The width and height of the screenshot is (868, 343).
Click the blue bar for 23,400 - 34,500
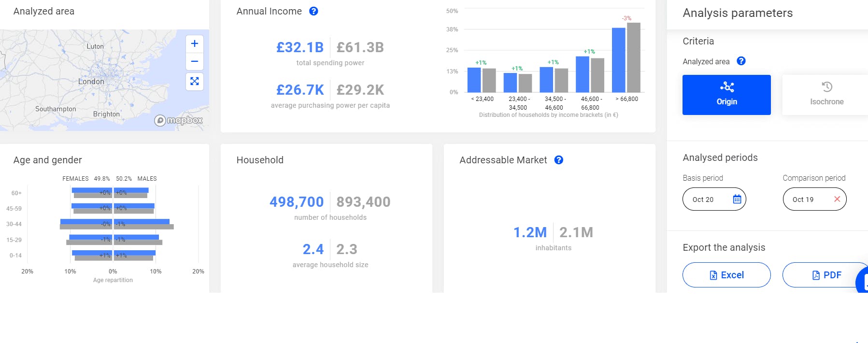pyautogui.click(x=510, y=83)
